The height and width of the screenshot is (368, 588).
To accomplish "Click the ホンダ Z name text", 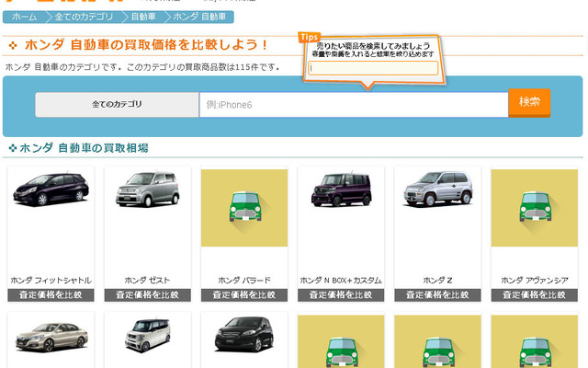I will (437, 280).
